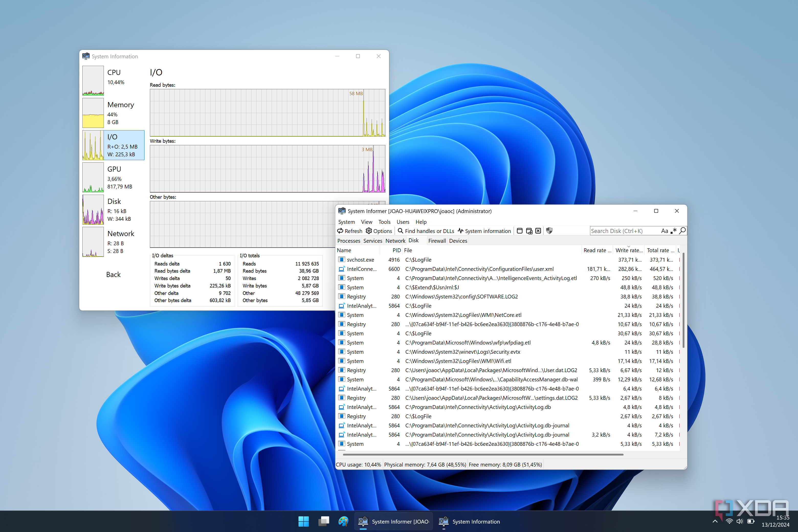
Task: Switch to the Processes tab
Action: 348,241
